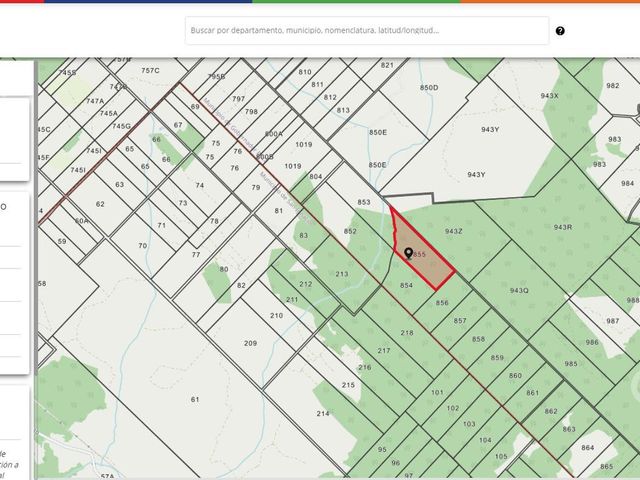Pick parcel 70 on the map

142,246
